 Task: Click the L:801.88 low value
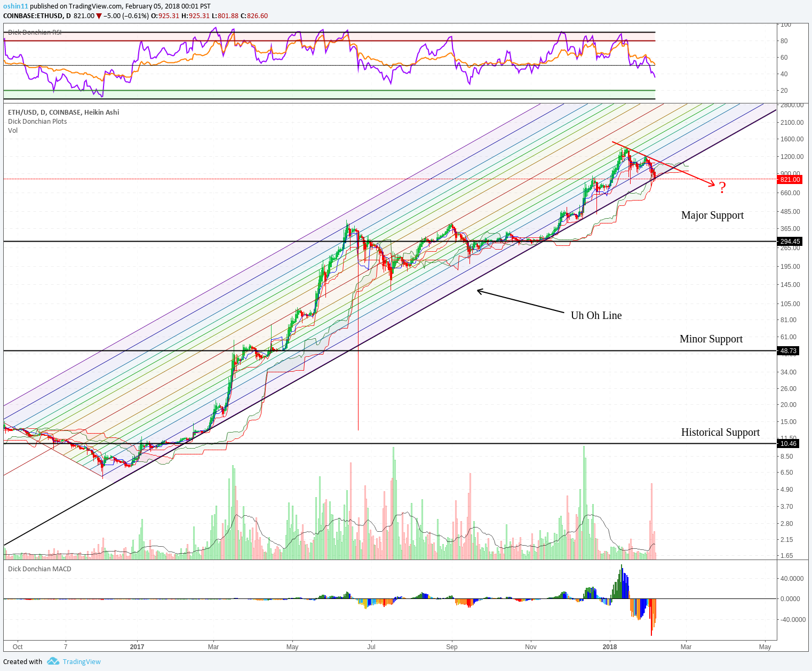(226, 16)
